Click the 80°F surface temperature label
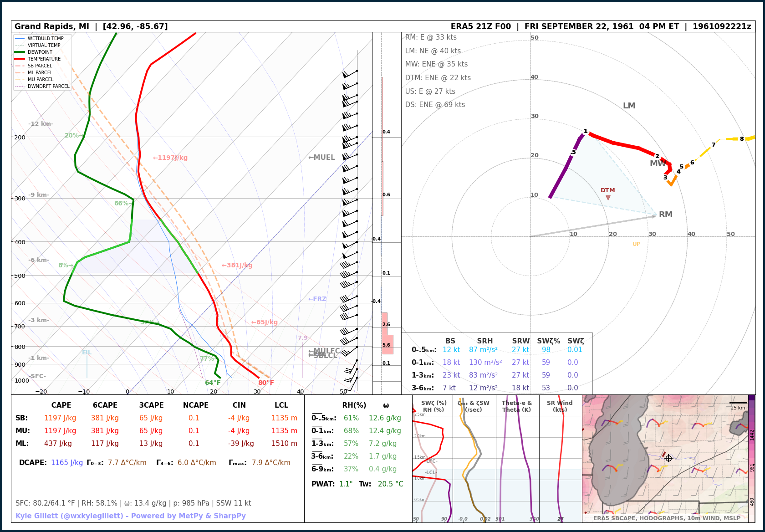Screen dimensions: 765x532 click(266, 383)
